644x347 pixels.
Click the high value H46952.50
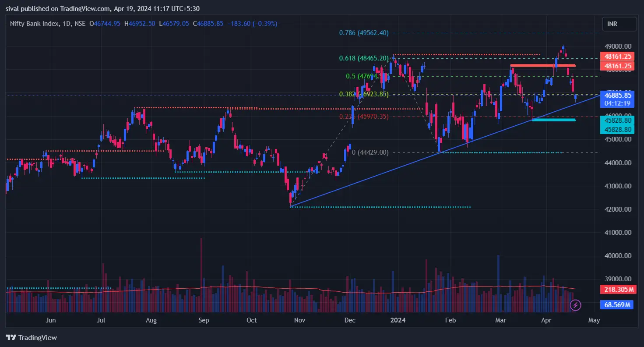[x=139, y=24]
